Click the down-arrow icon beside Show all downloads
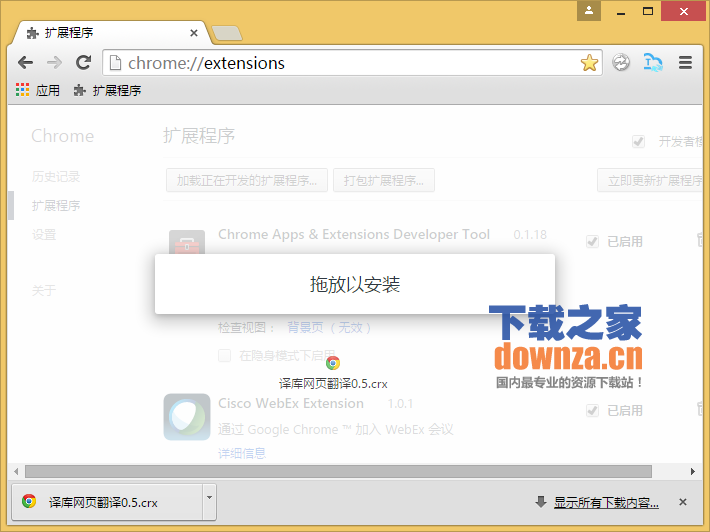 pyautogui.click(x=541, y=501)
